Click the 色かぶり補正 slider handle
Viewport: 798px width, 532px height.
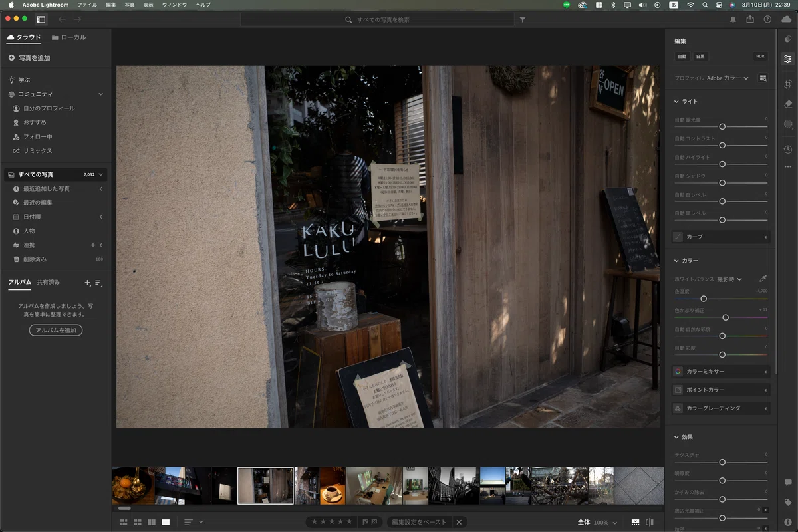point(726,317)
